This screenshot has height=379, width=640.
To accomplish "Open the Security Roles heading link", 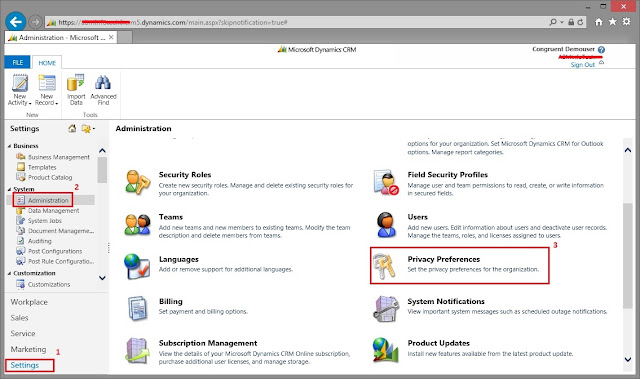I will pyautogui.click(x=185, y=175).
